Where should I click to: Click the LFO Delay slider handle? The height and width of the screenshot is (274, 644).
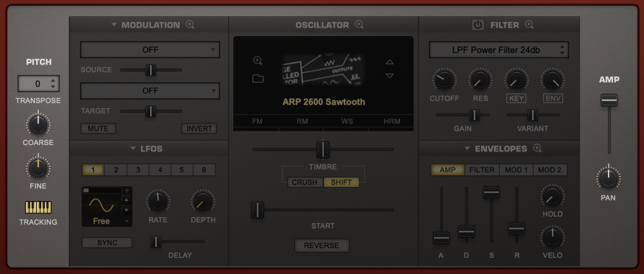(156, 242)
